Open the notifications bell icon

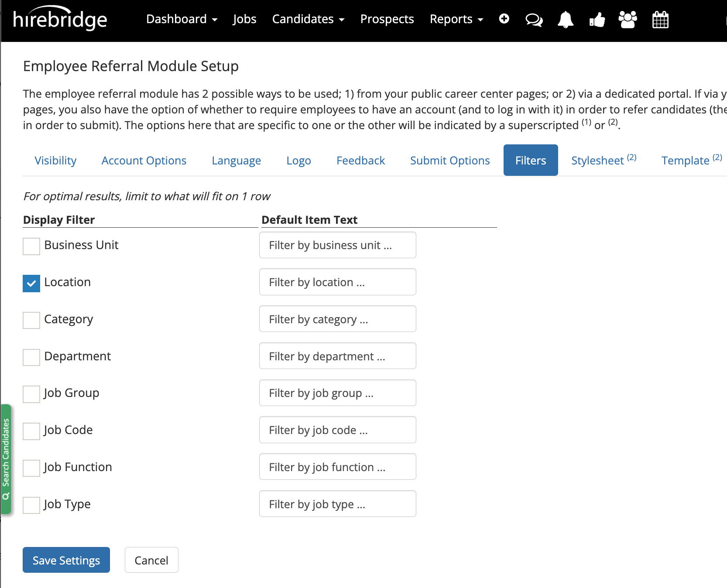click(566, 20)
